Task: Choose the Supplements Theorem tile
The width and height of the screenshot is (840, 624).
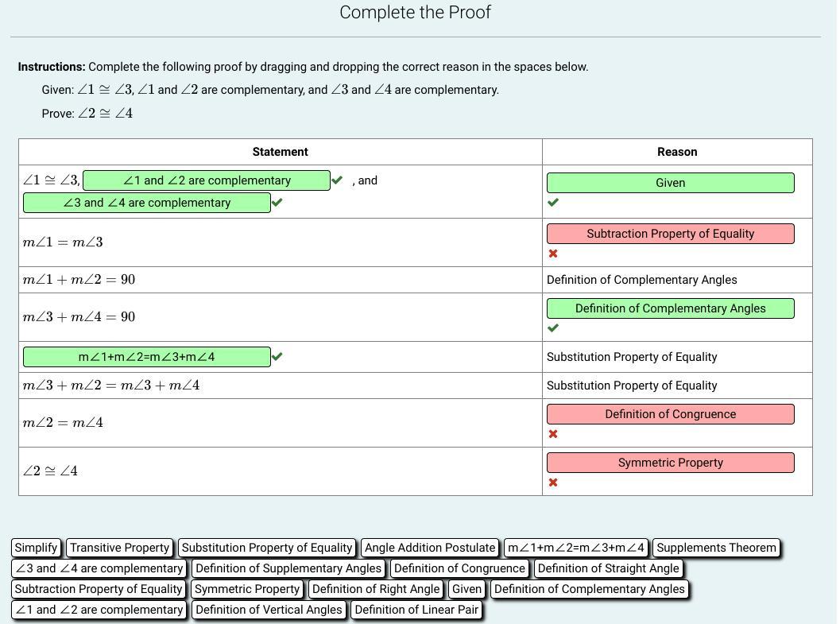Action: [716, 548]
